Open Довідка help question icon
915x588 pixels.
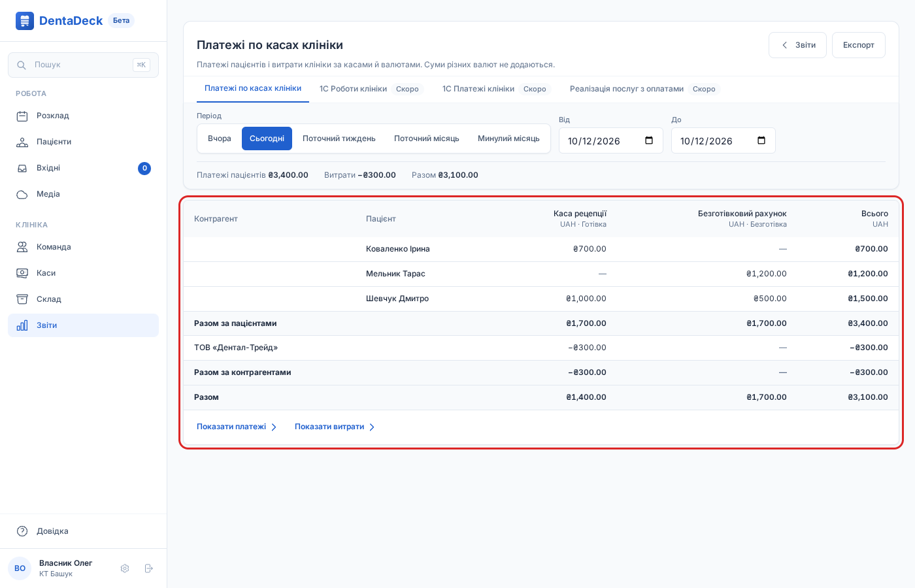coord(22,531)
